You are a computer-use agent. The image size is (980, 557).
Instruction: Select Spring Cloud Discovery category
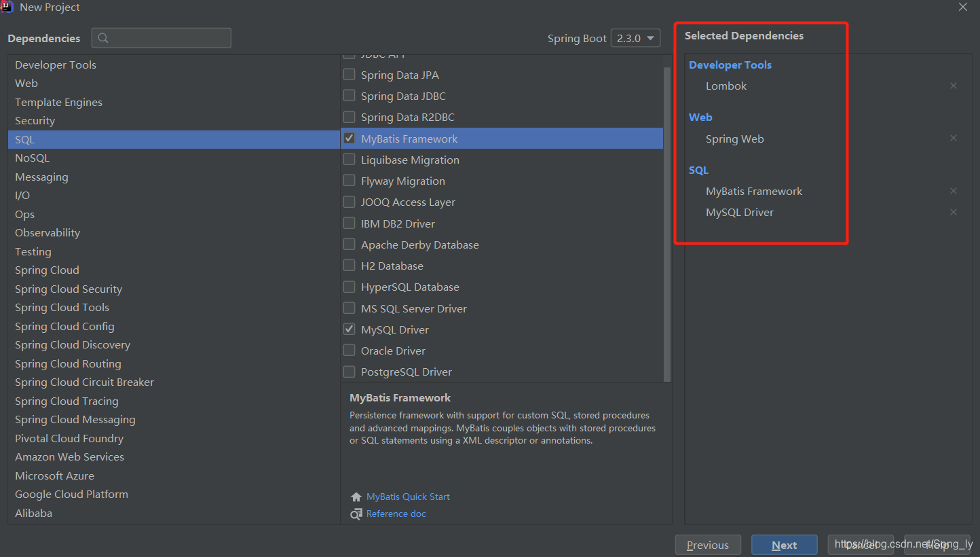pos(174,344)
